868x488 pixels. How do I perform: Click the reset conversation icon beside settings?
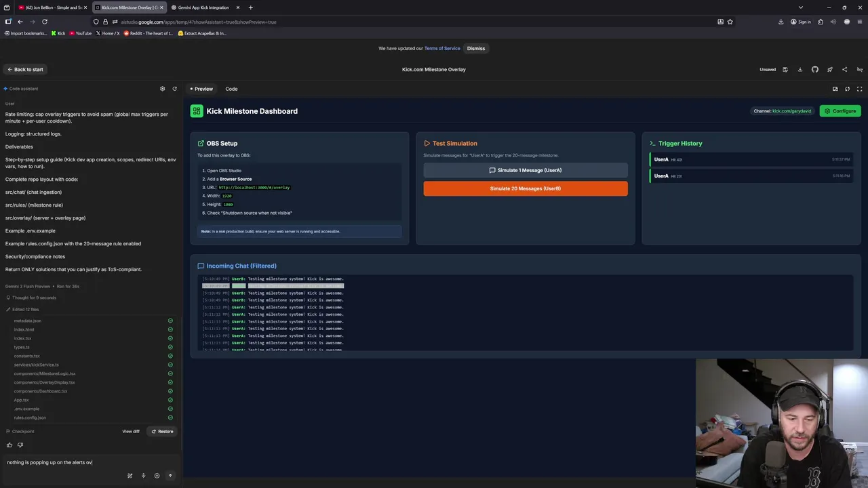point(174,89)
